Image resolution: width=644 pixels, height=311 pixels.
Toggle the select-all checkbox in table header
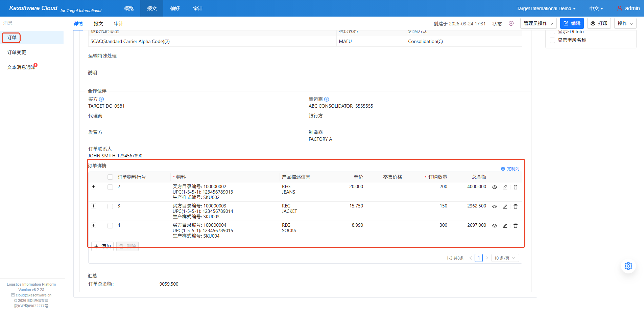(x=110, y=177)
